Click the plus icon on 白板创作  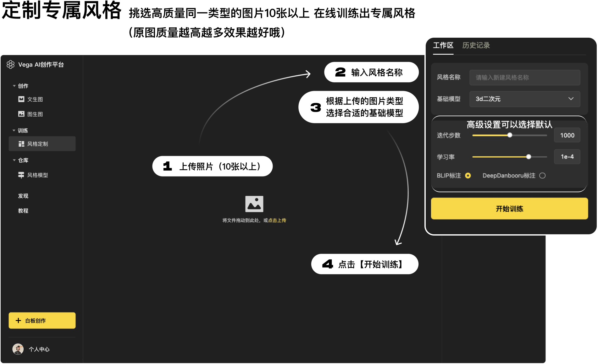click(x=18, y=320)
